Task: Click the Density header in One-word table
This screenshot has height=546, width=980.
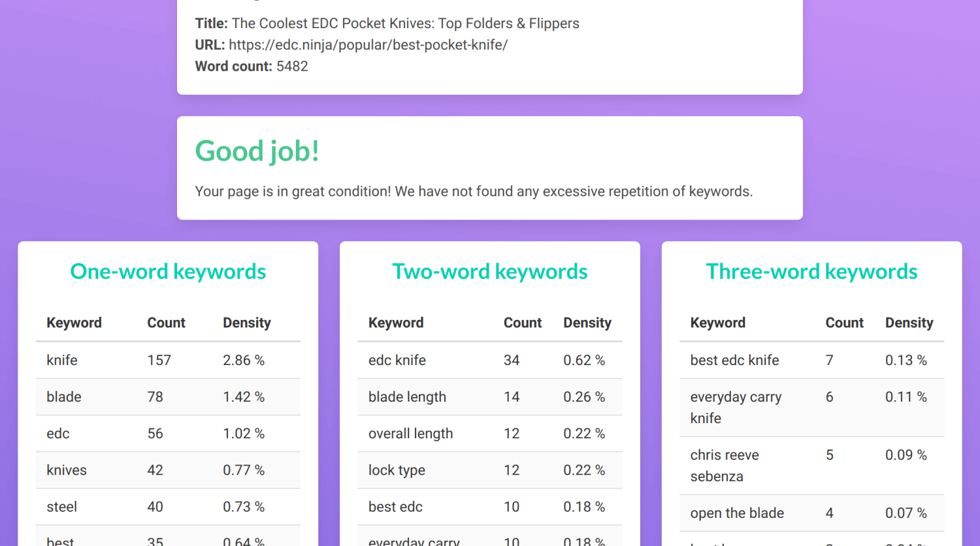Action: pos(247,323)
